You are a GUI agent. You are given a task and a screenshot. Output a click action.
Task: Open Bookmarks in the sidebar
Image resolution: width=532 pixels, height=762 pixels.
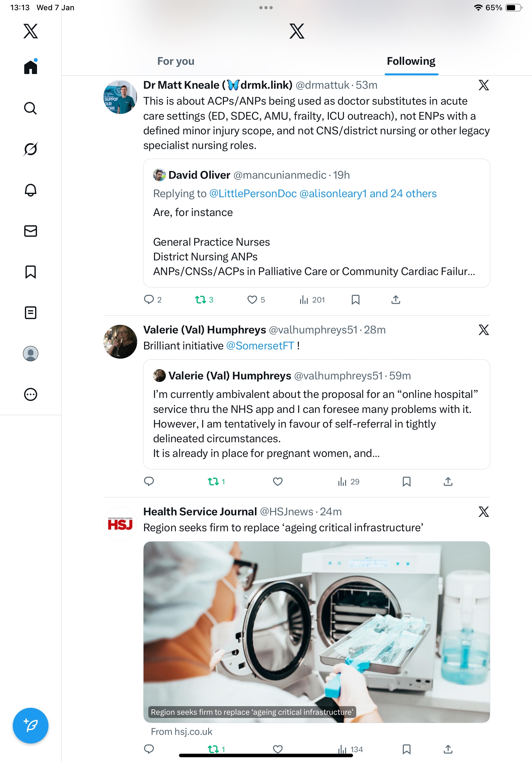tap(31, 272)
